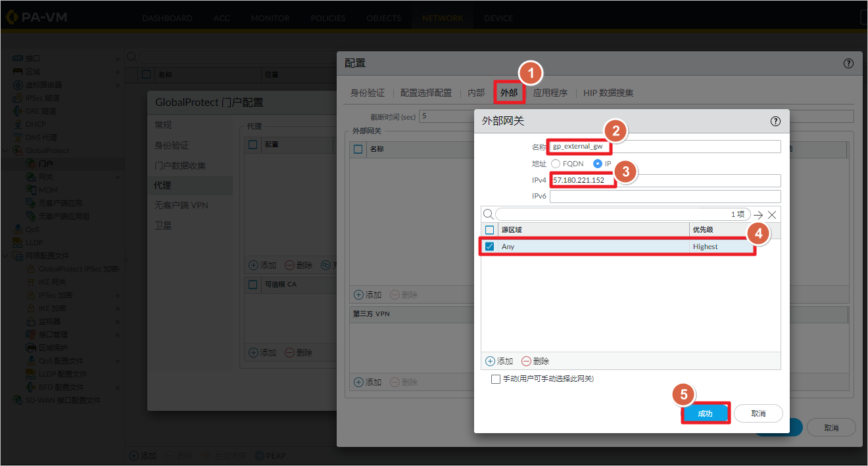Switch to the 应用程序 tab

550,93
